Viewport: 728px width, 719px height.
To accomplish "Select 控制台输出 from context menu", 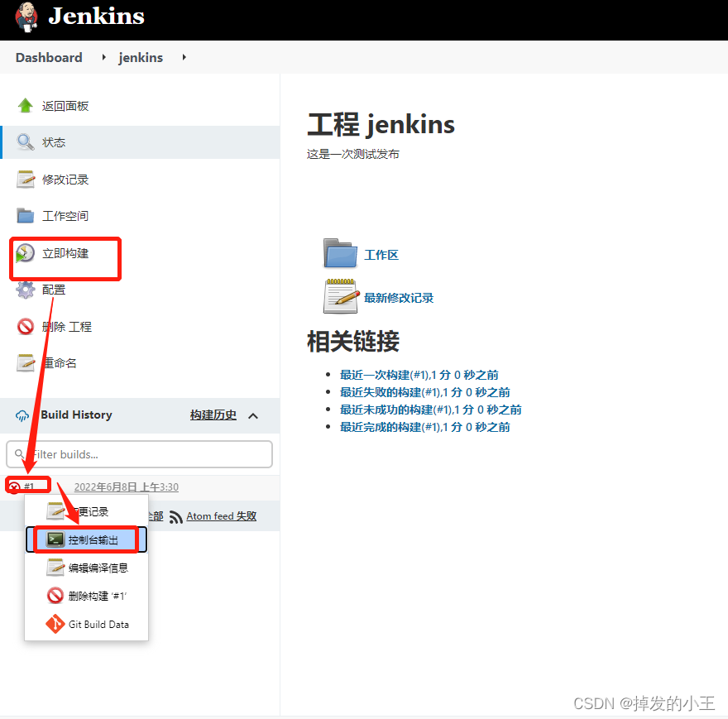I will click(86, 539).
